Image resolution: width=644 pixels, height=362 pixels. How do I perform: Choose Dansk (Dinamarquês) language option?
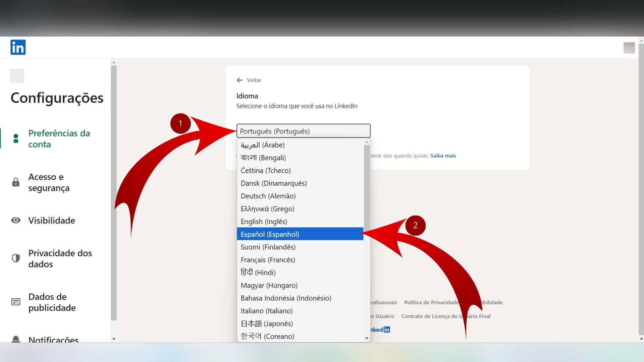[300, 183]
